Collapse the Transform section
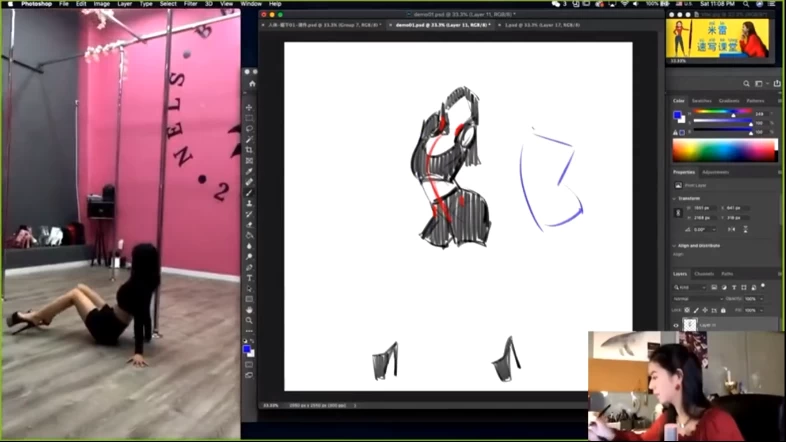 click(x=675, y=198)
